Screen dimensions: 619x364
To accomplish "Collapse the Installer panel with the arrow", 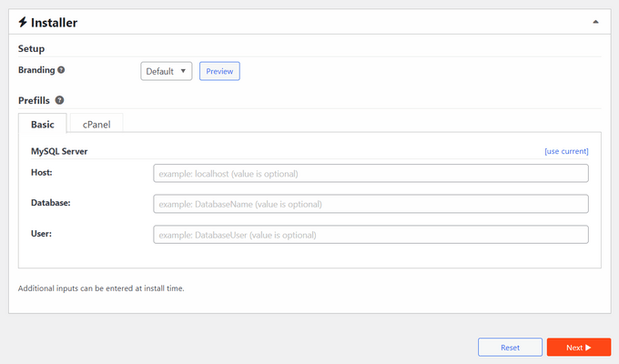I will [x=595, y=21].
